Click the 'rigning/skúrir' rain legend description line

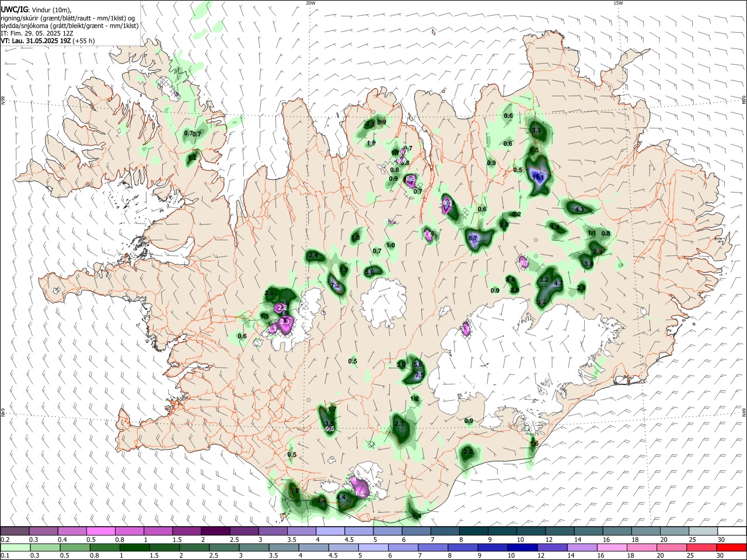point(68,18)
